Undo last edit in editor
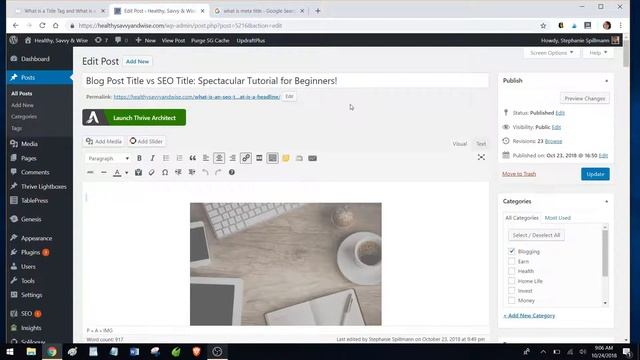The width and height of the screenshot is (640, 360). pos(205,172)
